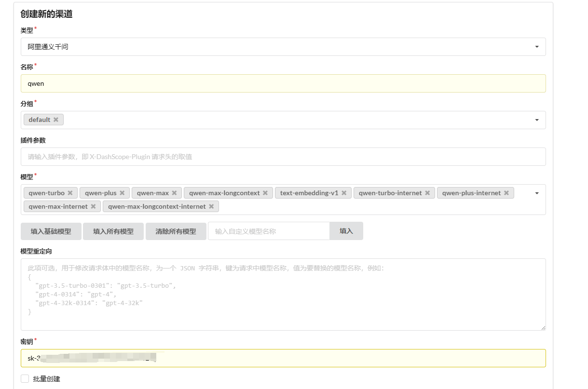Expand the 模型 model list arrow
The height and width of the screenshot is (389, 588).
(x=537, y=193)
